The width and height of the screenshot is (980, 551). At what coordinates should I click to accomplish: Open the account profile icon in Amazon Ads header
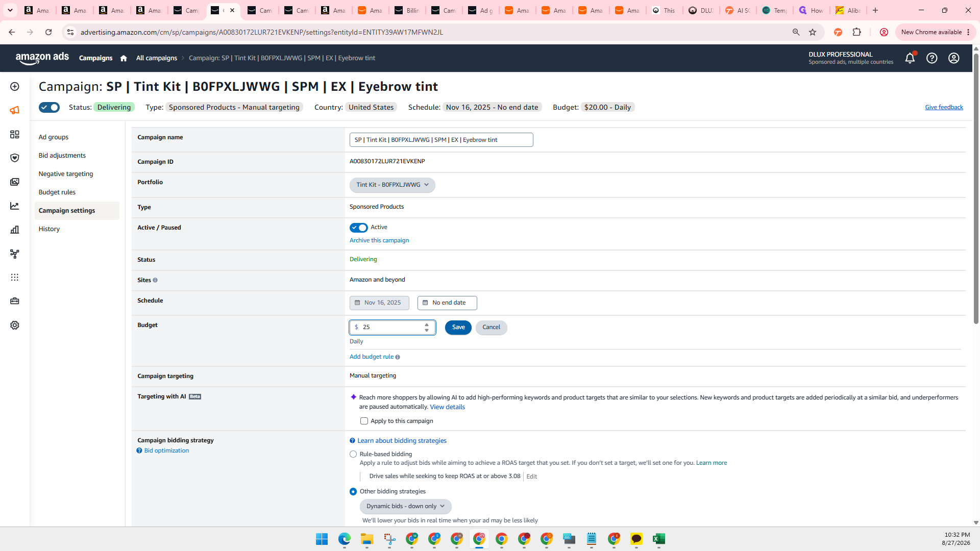[x=954, y=58]
